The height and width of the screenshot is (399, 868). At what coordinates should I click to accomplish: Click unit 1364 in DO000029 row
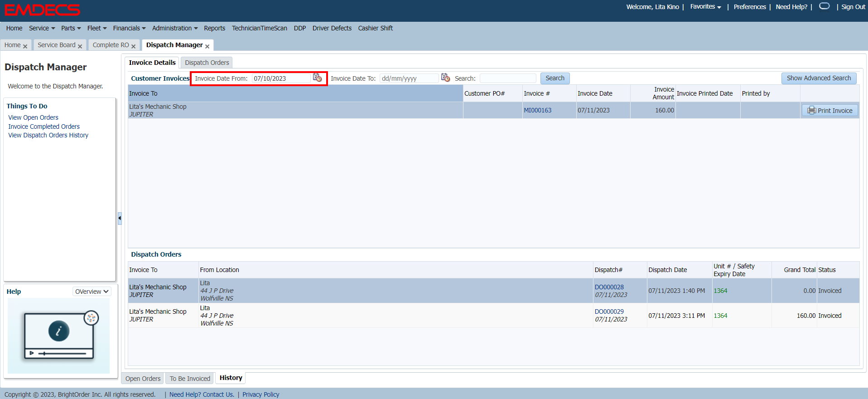pyautogui.click(x=720, y=316)
